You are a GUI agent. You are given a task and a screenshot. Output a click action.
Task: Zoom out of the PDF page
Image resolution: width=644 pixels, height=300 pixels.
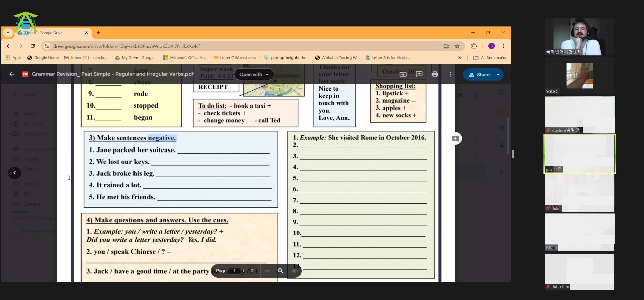click(x=267, y=271)
